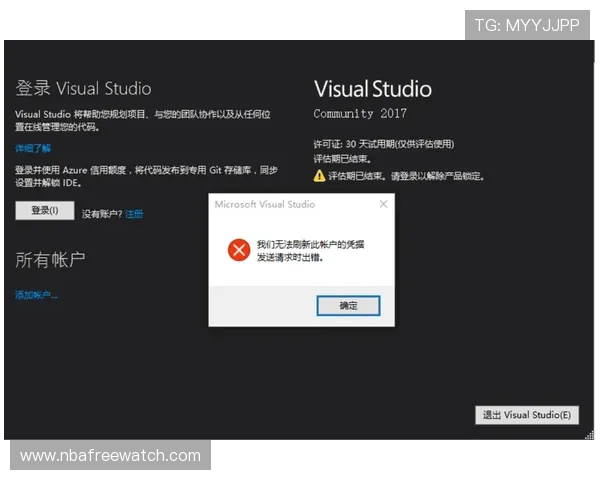Click the 登录 Visual Studio heading
The image size is (600, 480).
click(83, 88)
